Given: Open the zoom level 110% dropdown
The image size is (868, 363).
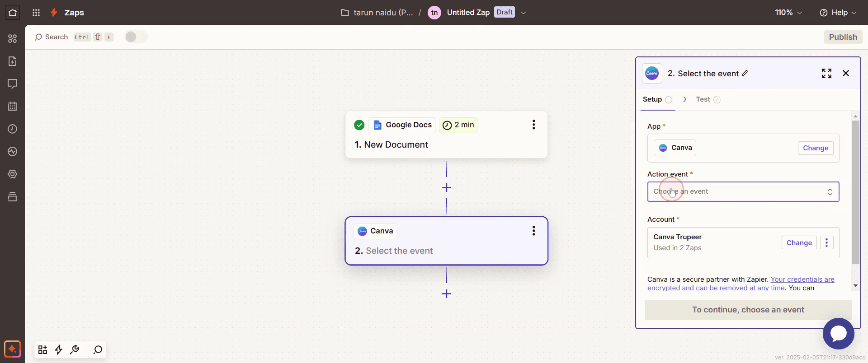Looking at the screenshot, I should coord(788,13).
